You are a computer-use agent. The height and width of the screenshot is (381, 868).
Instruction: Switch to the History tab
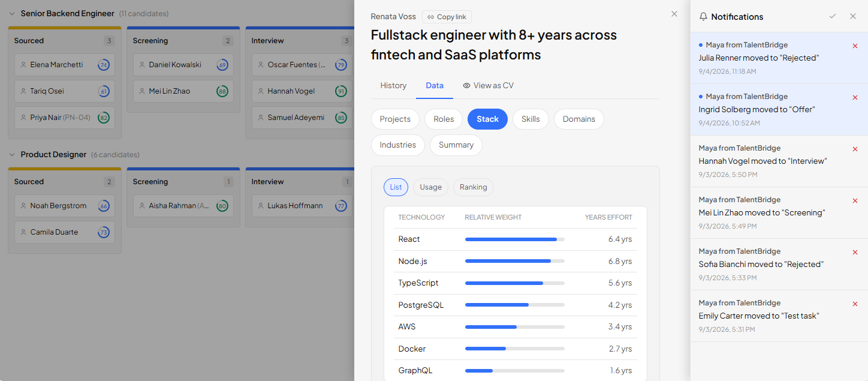[393, 85]
